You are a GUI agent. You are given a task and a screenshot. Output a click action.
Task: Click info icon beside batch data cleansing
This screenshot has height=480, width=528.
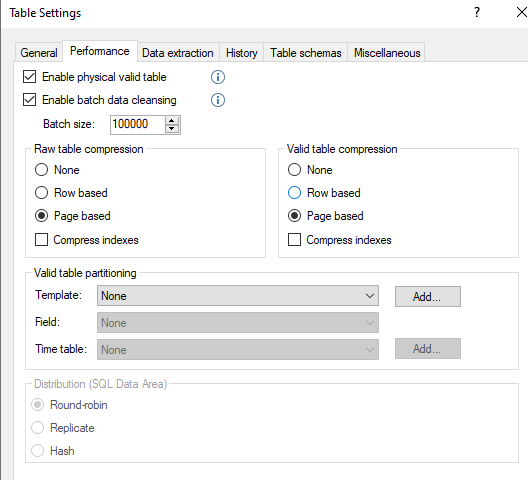point(218,100)
